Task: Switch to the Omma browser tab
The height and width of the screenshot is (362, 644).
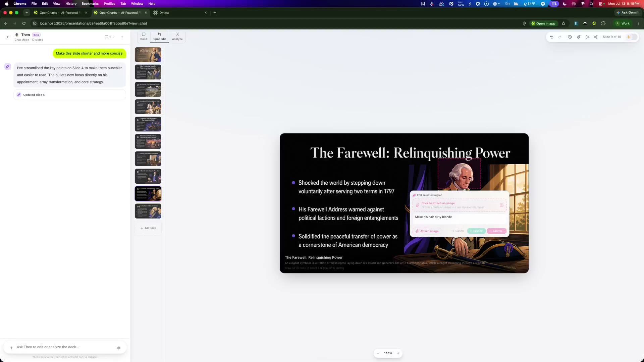Action: click(180, 13)
